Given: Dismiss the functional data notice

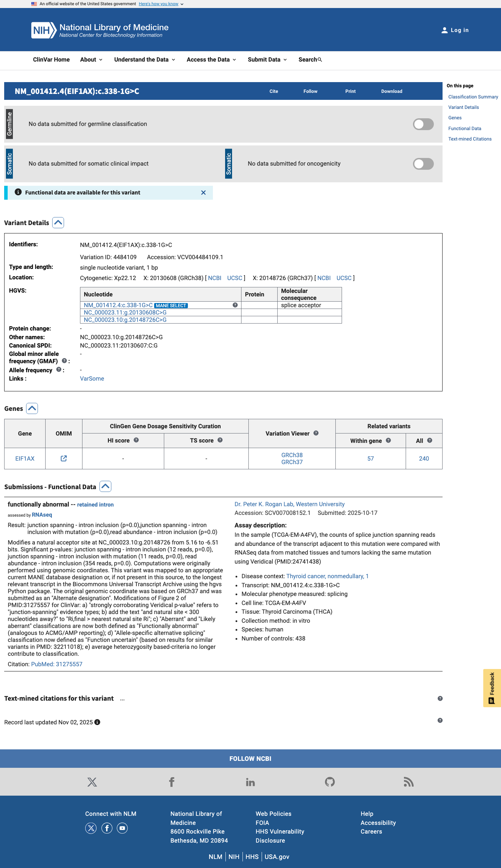Looking at the screenshot, I should 204,193.
